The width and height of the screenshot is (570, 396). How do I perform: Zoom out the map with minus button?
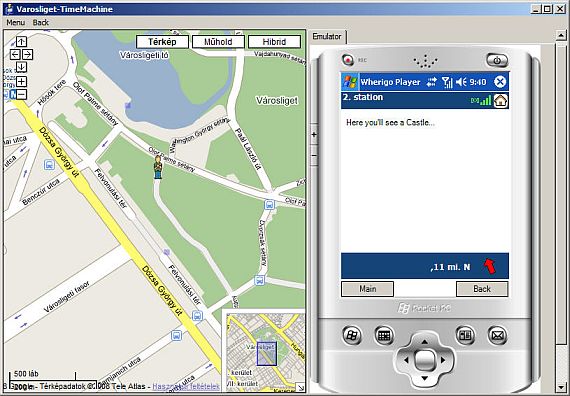(21, 95)
